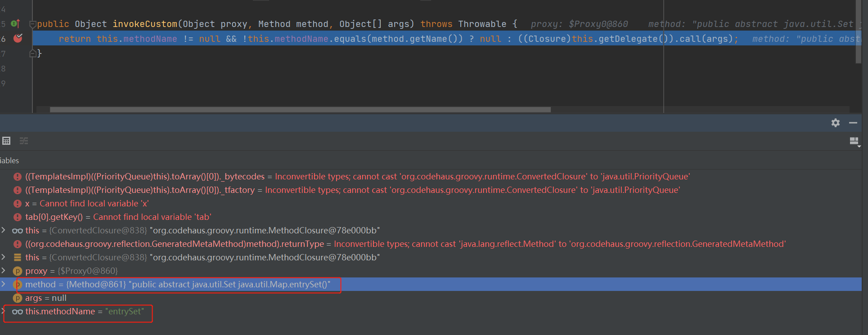
Task: Click glasses watch icon of first 'this' row
Action: (18, 231)
